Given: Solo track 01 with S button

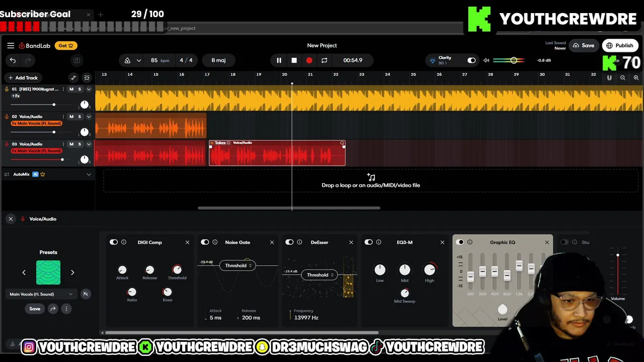Looking at the screenshot, I should 79,89.
